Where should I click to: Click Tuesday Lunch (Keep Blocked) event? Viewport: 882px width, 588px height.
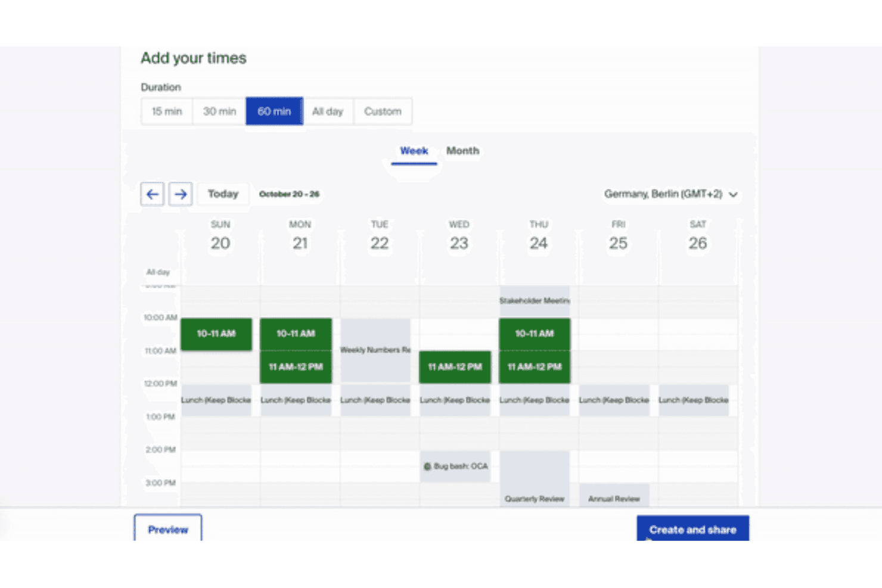(x=375, y=400)
